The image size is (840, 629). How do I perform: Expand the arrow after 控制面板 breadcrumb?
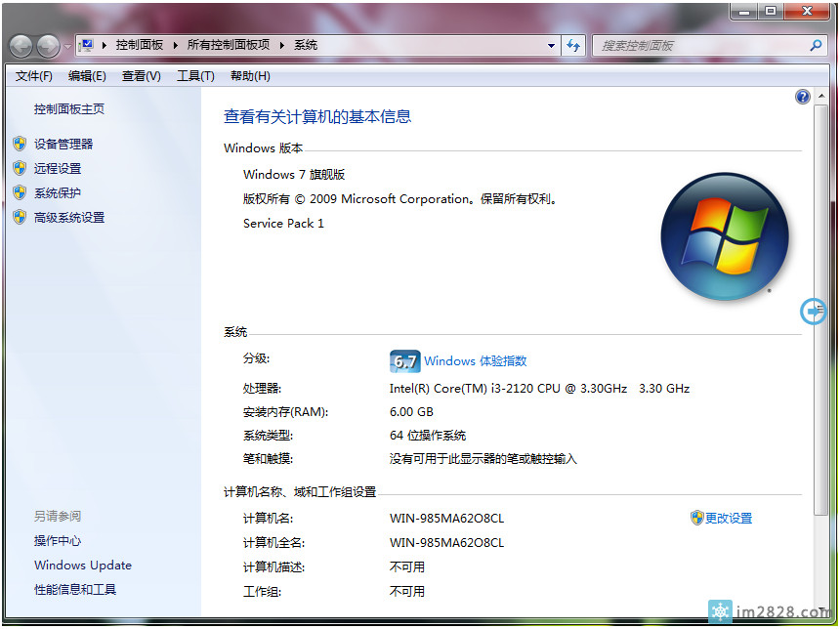coord(175,45)
